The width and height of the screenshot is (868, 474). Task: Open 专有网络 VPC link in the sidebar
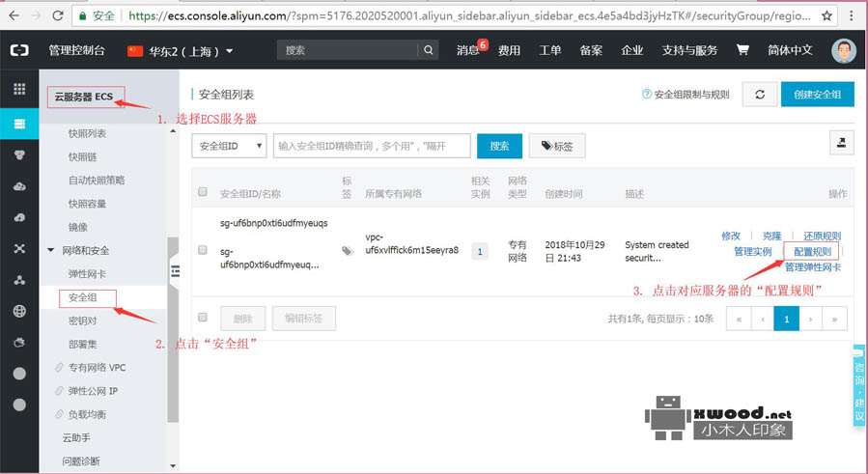click(x=97, y=367)
